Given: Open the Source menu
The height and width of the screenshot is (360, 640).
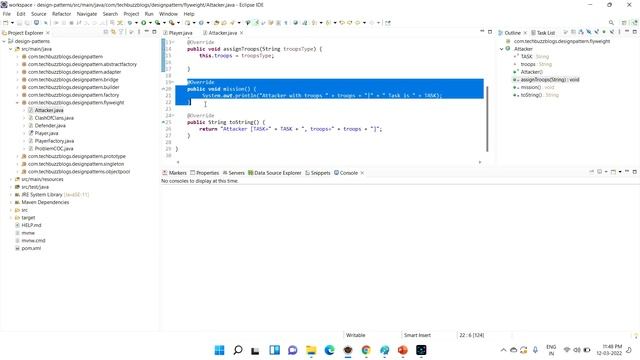Looking at the screenshot, I should pos(39,14).
